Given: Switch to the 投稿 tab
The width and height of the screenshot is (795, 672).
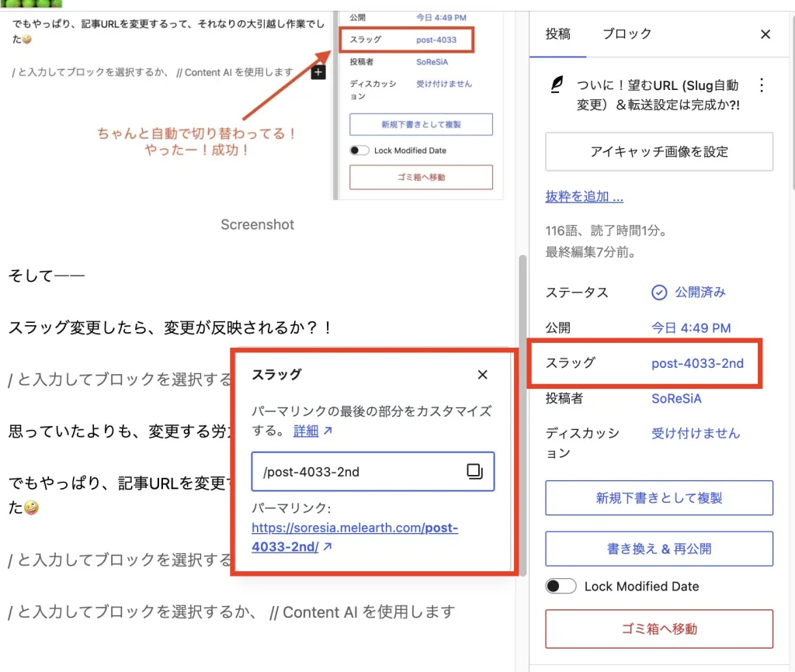Looking at the screenshot, I should [557, 34].
